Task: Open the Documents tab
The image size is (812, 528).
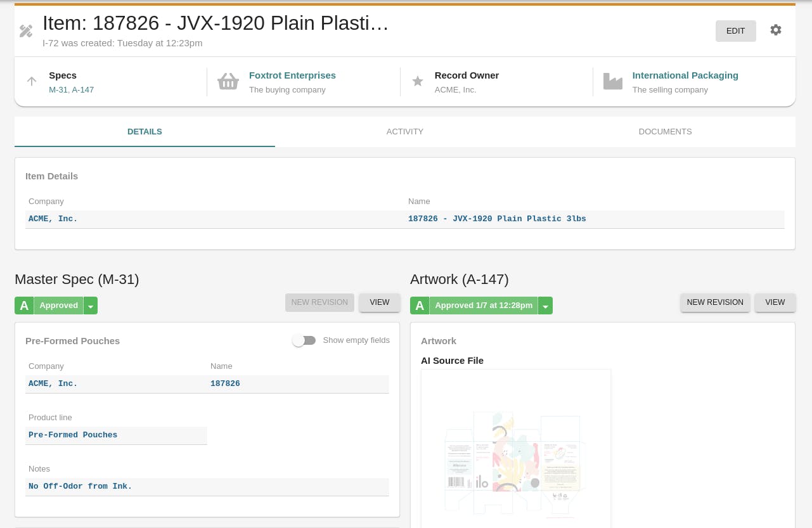Action: point(665,132)
